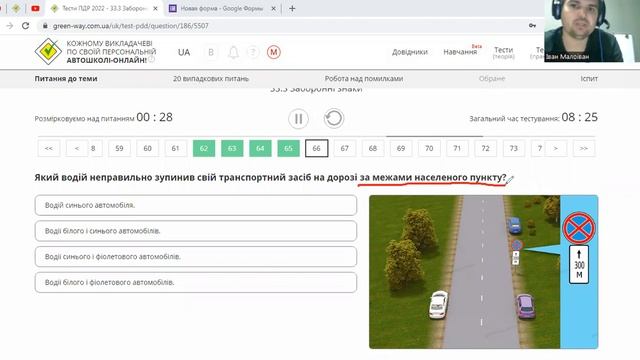Choose answer Водії синього і фіолетового автомобілів
The width and height of the screenshot is (640, 360).
coord(196,256)
